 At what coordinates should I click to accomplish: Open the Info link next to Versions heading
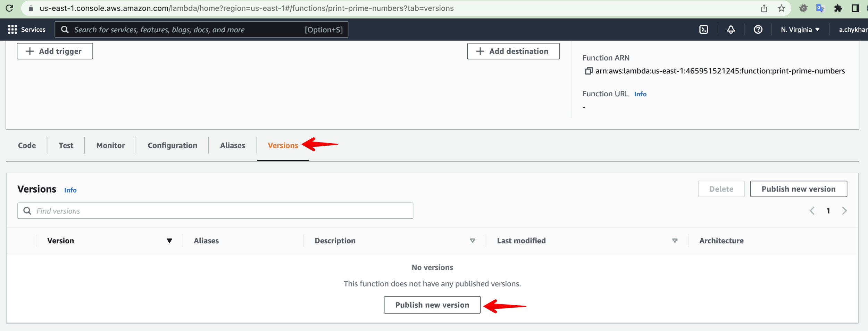coord(70,190)
